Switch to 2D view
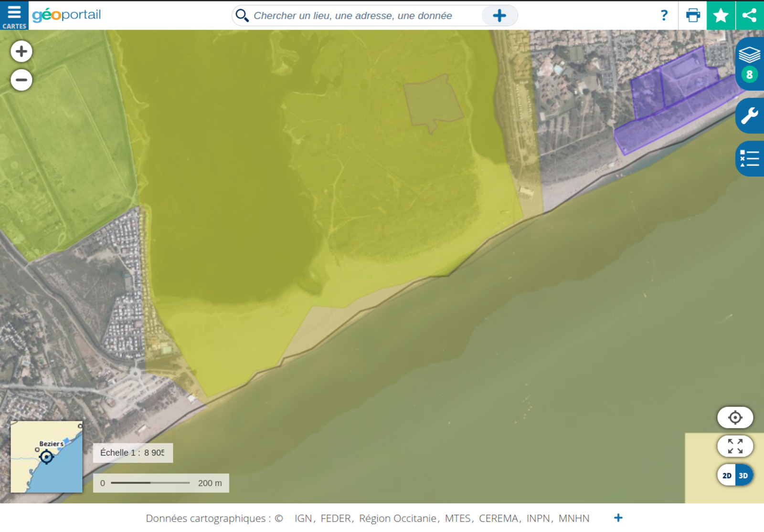764x532 pixels. coord(727,476)
